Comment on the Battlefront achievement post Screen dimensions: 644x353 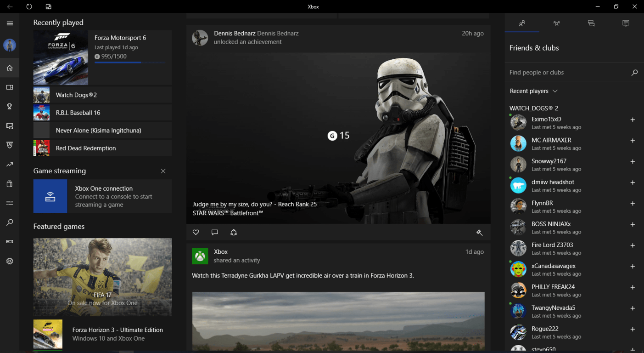(214, 233)
